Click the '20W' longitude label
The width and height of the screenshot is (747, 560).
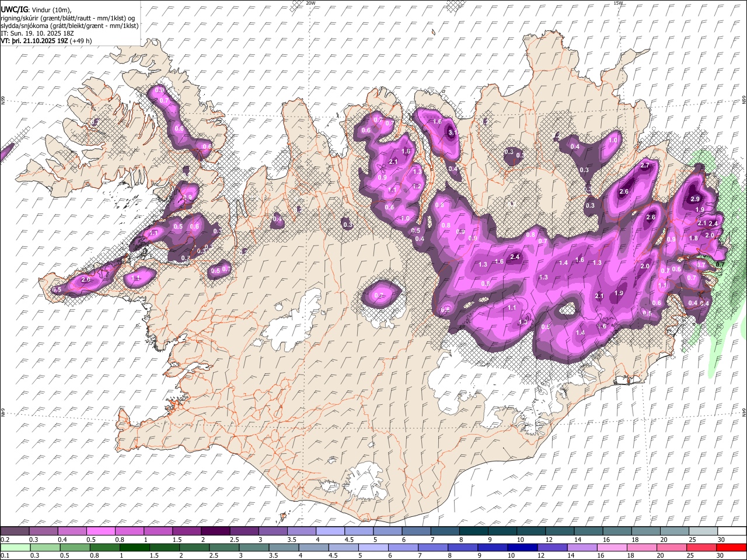310,3
